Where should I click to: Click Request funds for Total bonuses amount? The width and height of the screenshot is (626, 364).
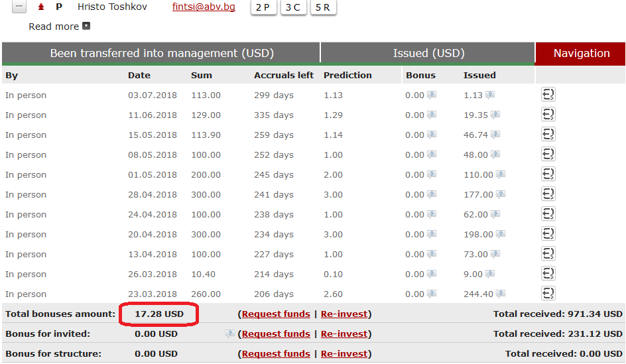pyautogui.click(x=276, y=314)
